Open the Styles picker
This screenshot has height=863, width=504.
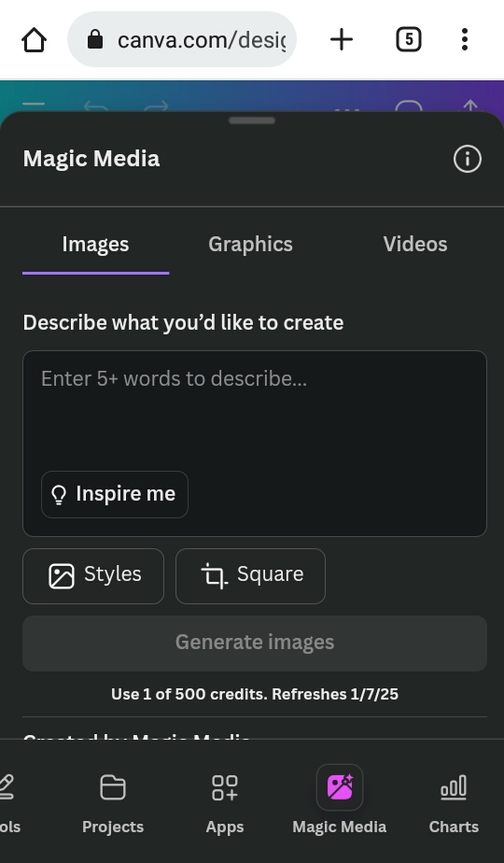pos(93,575)
